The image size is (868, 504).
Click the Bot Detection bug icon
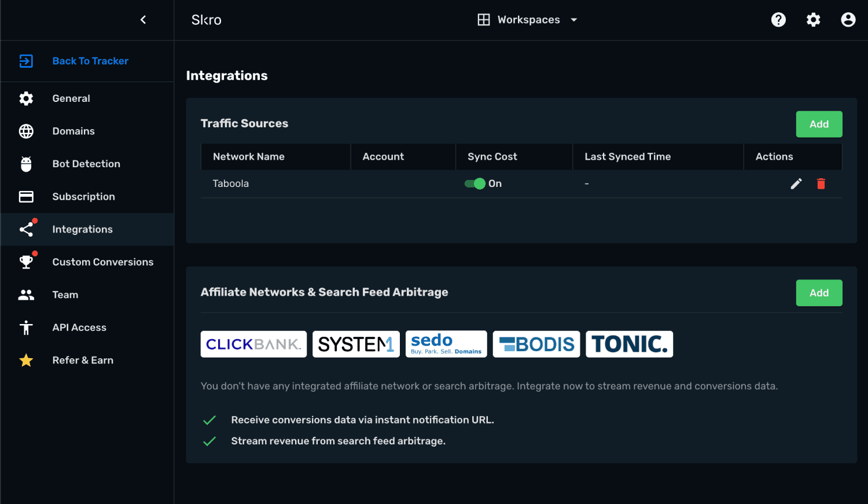click(26, 164)
